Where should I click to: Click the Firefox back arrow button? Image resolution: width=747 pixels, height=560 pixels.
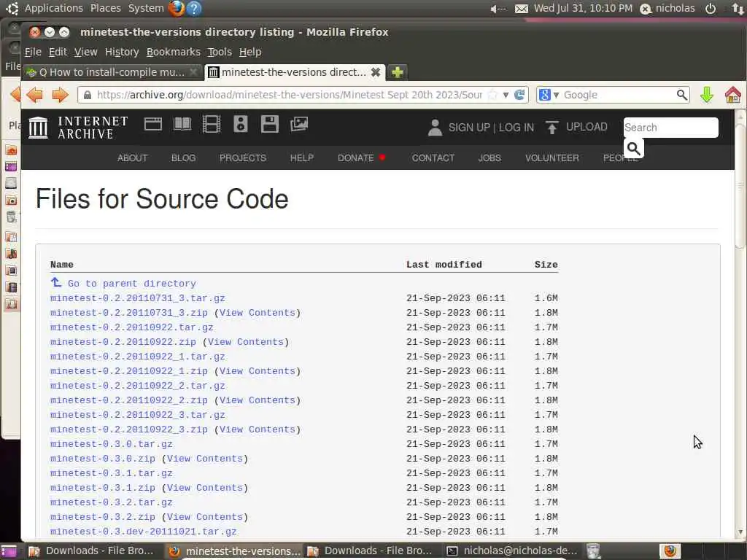[x=35, y=95]
